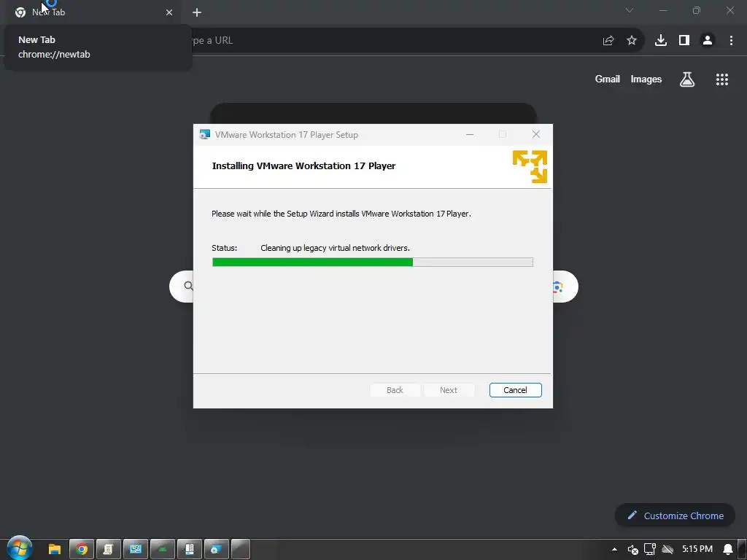Click Chrome icon in taskbar

tap(82, 550)
